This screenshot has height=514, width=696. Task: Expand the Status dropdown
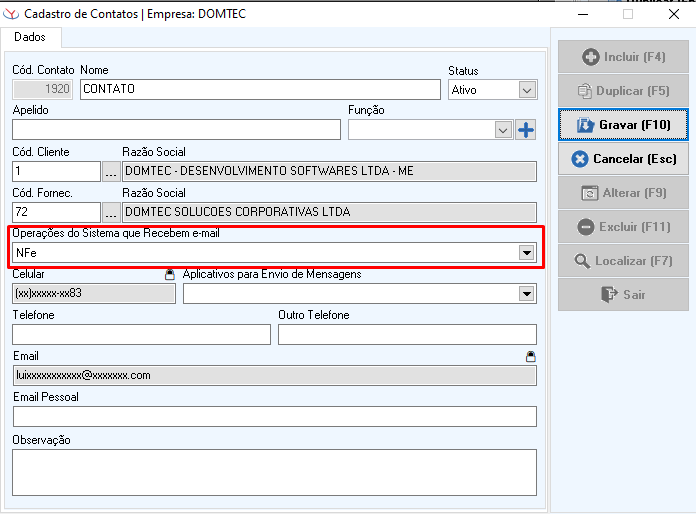pos(527,90)
